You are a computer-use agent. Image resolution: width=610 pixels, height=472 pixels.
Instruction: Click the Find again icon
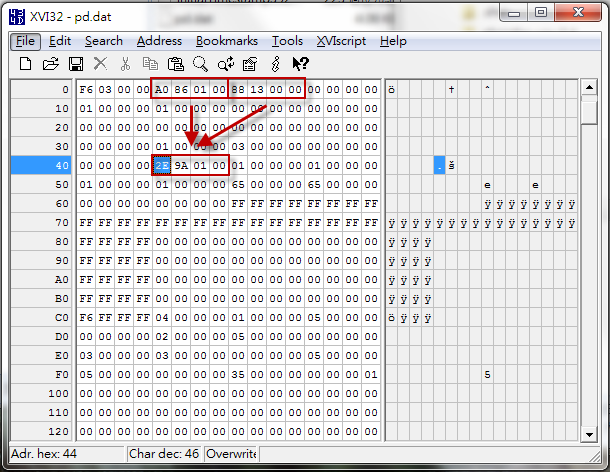226,63
